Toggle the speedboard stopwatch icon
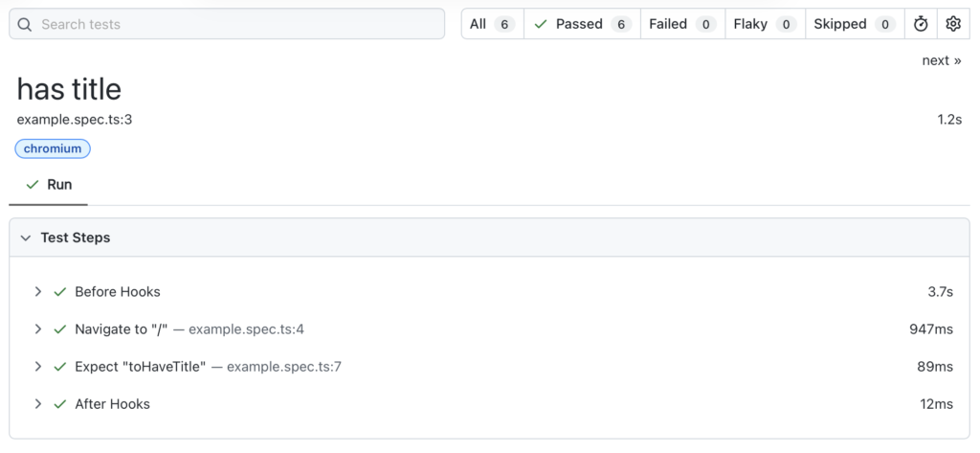Viewport: 980px width, 453px height. tap(921, 24)
